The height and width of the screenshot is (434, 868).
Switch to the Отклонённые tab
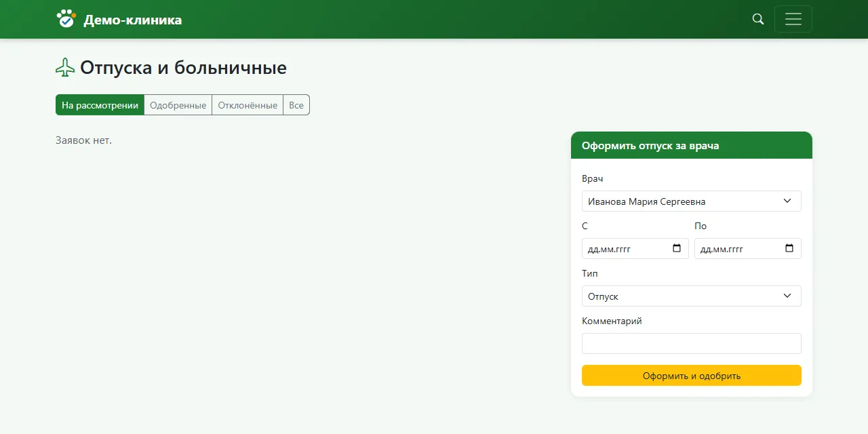[x=248, y=105]
